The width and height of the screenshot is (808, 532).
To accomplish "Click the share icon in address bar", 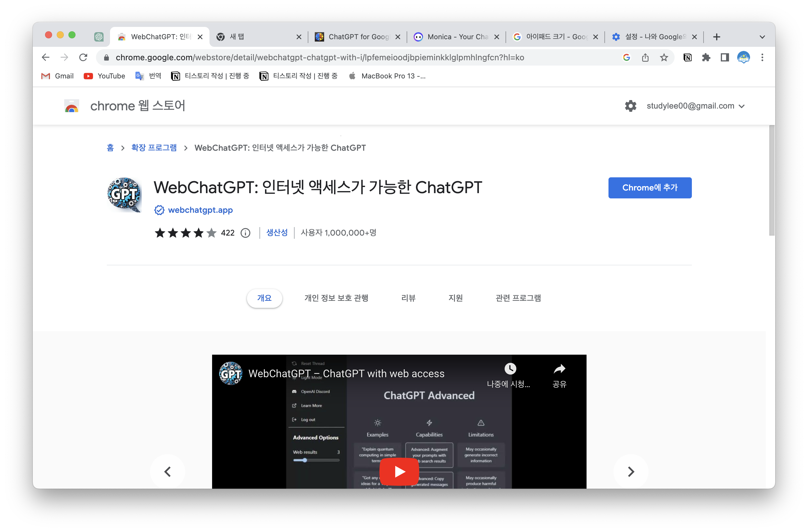I will pos(645,57).
